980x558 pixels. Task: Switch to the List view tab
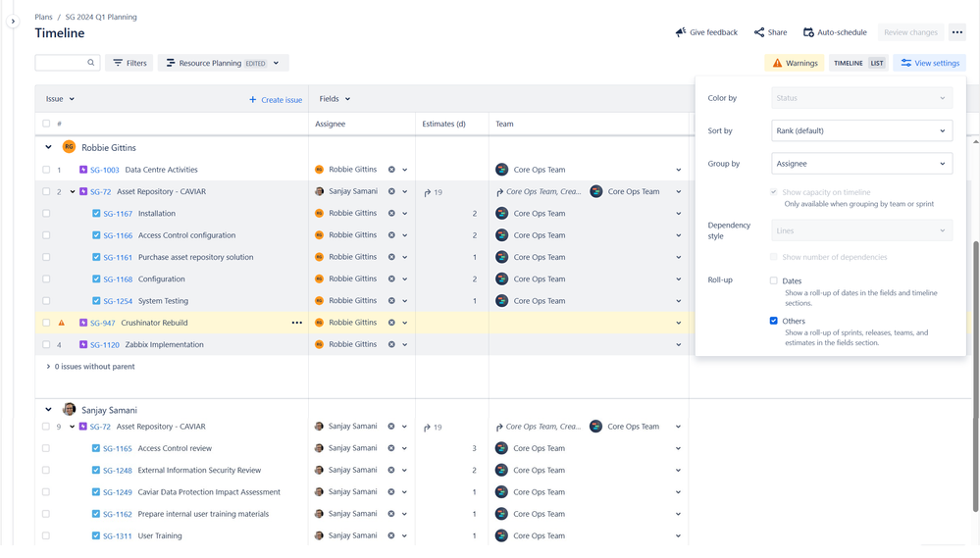tap(877, 63)
